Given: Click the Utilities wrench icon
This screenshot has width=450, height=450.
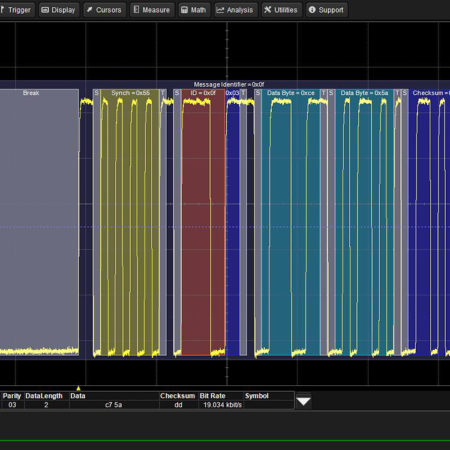Looking at the screenshot, I should (267, 10).
